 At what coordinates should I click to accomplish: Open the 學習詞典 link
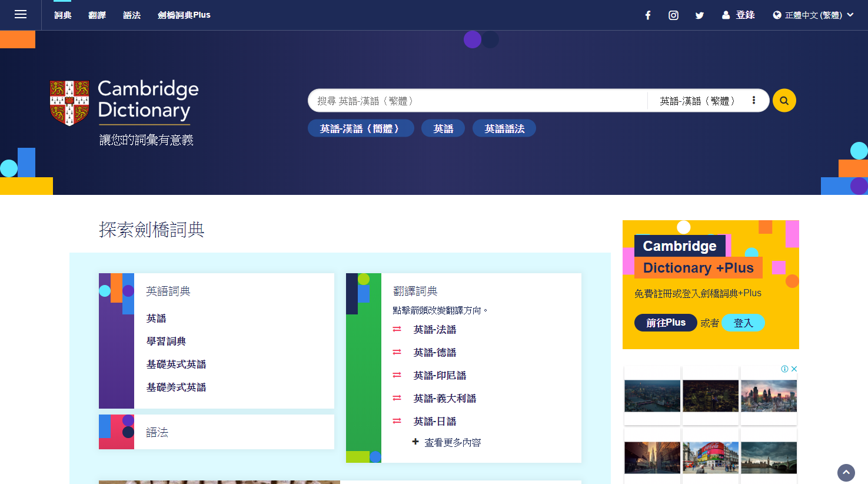tap(166, 342)
